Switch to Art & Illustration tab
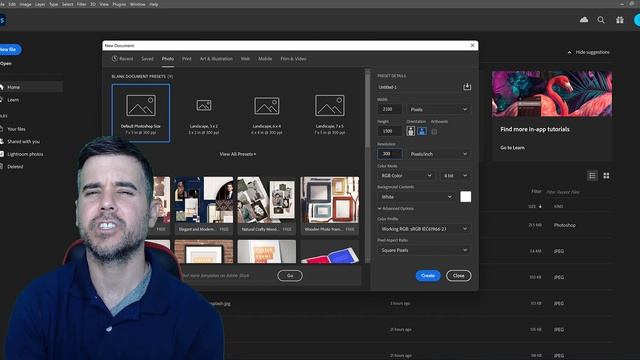 pos(216,59)
